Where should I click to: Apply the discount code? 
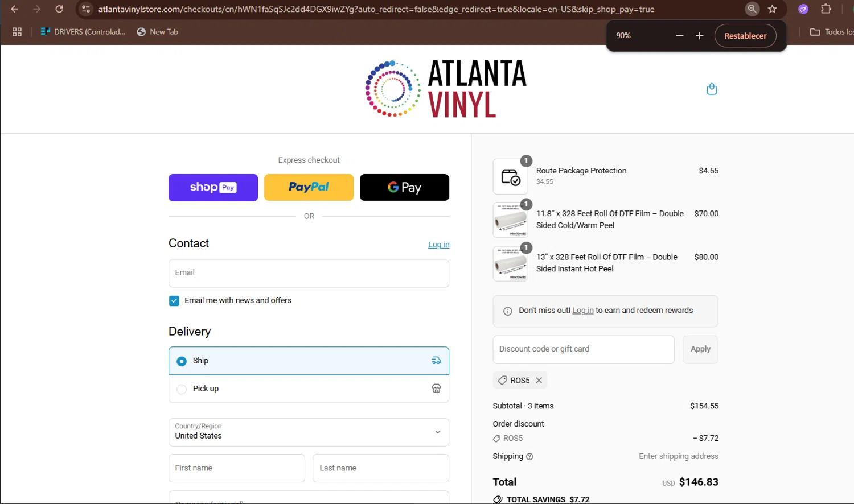point(700,349)
